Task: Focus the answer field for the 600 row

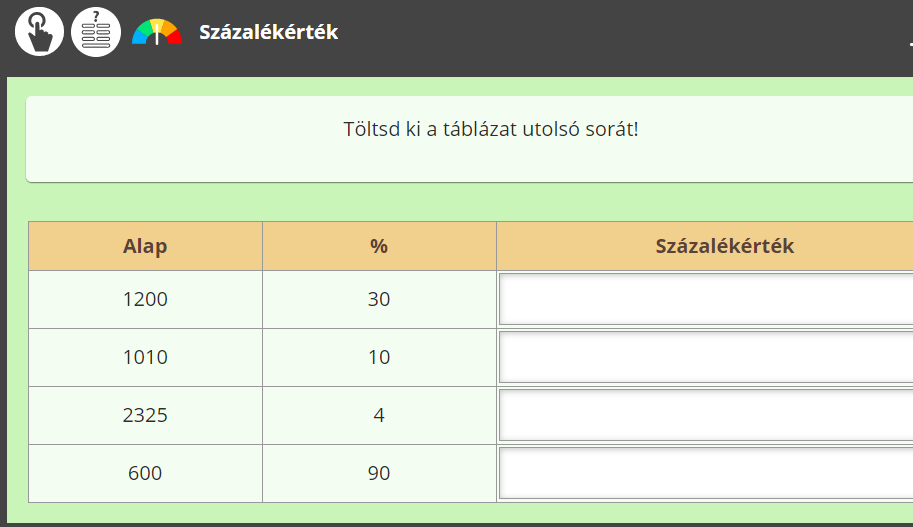Action: 706,473
